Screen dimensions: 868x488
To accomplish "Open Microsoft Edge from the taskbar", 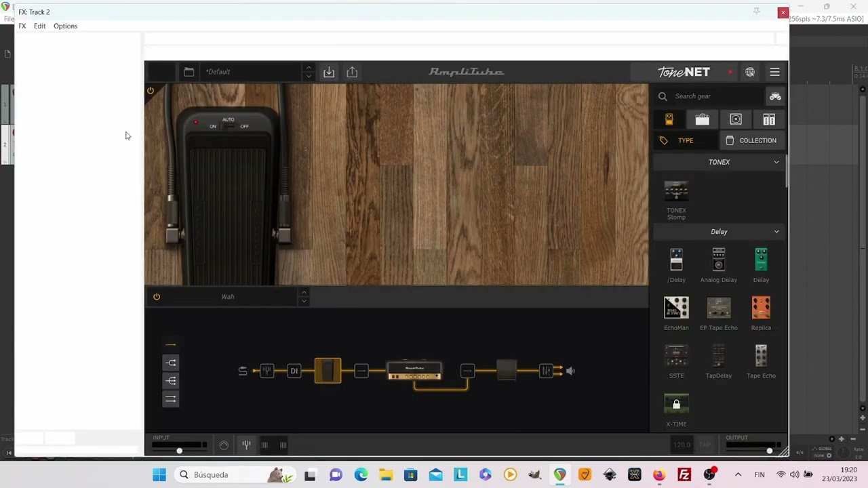I will click(x=361, y=475).
